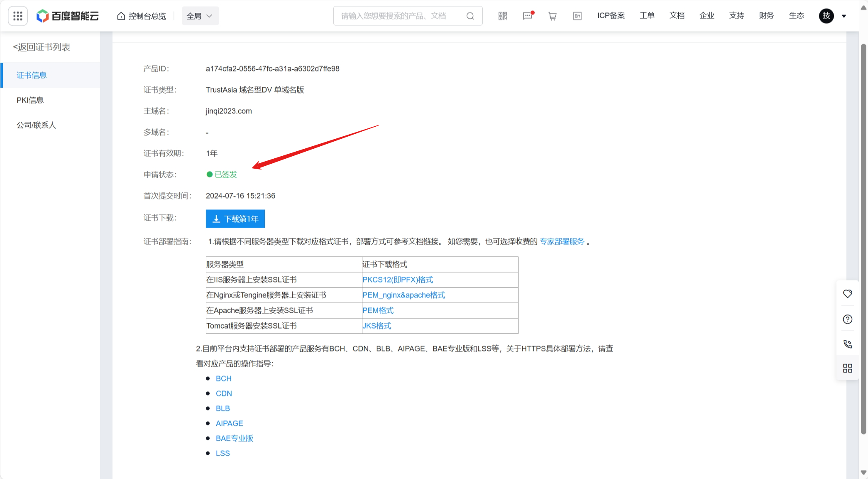The image size is (868, 479).
Task: Click the scrollbar down arrow
Action: pos(863,472)
